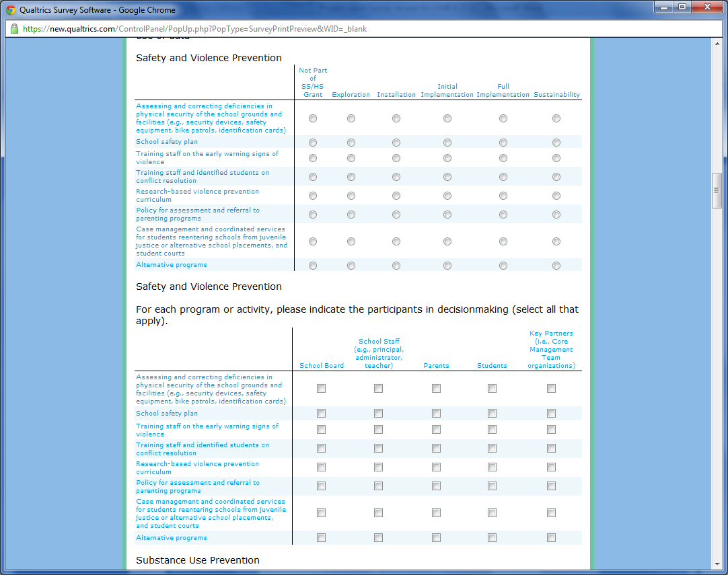This screenshot has width=728, height=575.
Task: Check School Staff for Alternative programs
Action: [378, 537]
